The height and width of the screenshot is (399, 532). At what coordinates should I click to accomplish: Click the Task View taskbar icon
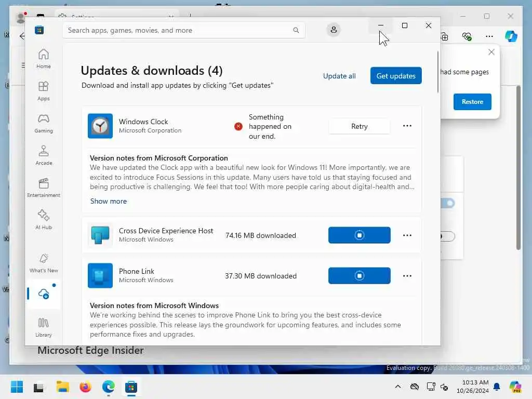pos(38,387)
